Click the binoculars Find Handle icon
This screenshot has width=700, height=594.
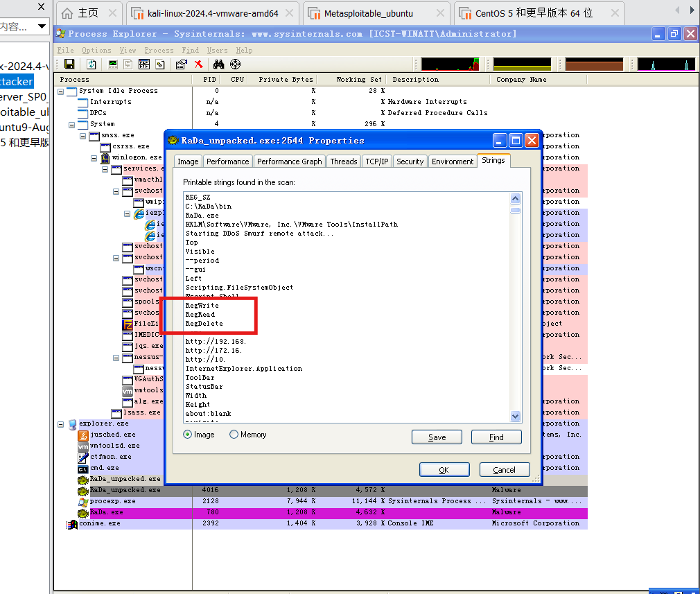(219, 64)
